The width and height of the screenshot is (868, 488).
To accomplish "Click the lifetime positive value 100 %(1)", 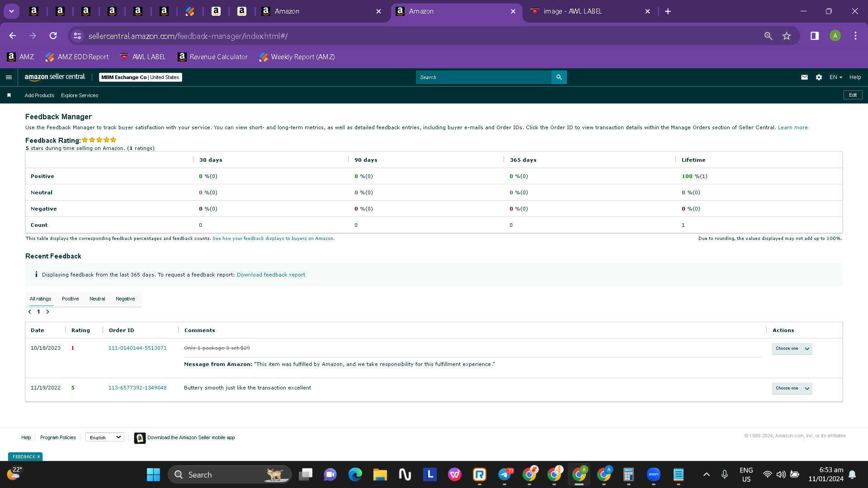I will pos(694,176).
